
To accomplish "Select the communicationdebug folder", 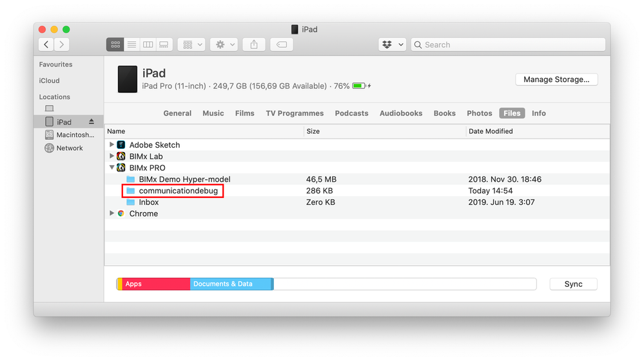I will pos(179,191).
